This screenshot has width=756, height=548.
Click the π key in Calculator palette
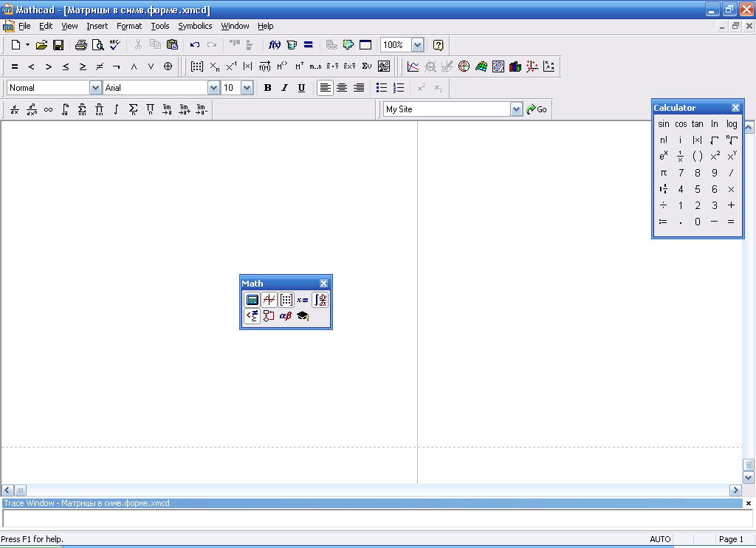click(664, 173)
